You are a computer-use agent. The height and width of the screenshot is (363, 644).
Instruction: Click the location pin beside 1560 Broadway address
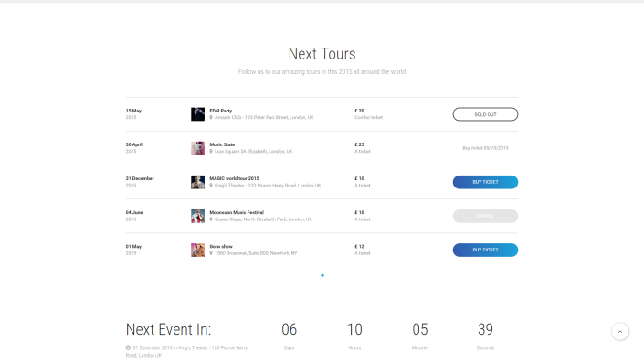click(211, 253)
